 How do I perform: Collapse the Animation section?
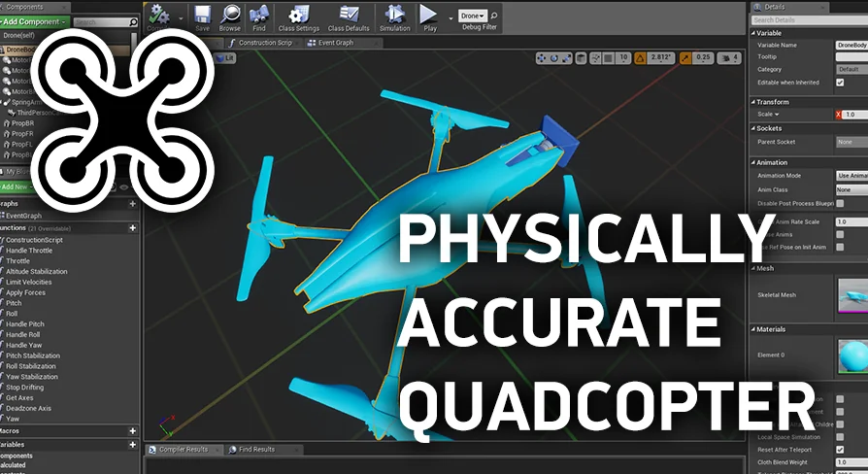point(753,163)
